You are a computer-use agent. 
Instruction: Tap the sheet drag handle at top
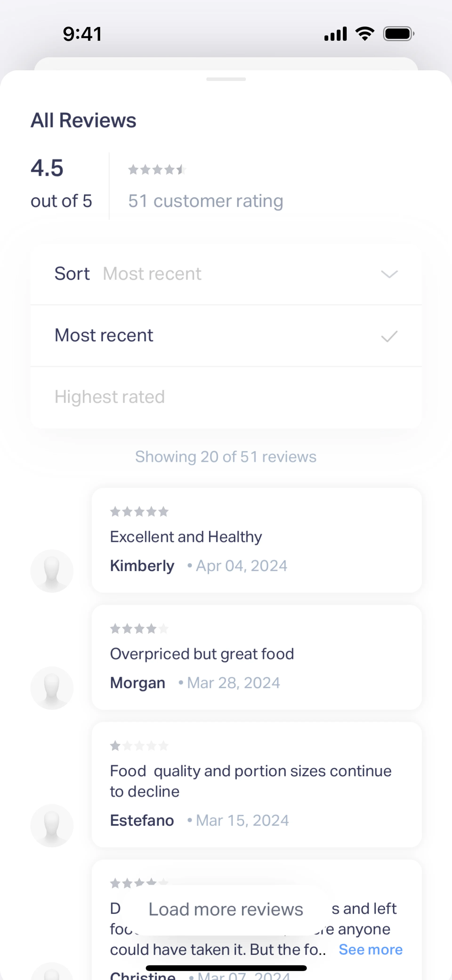[x=226, y=79]
